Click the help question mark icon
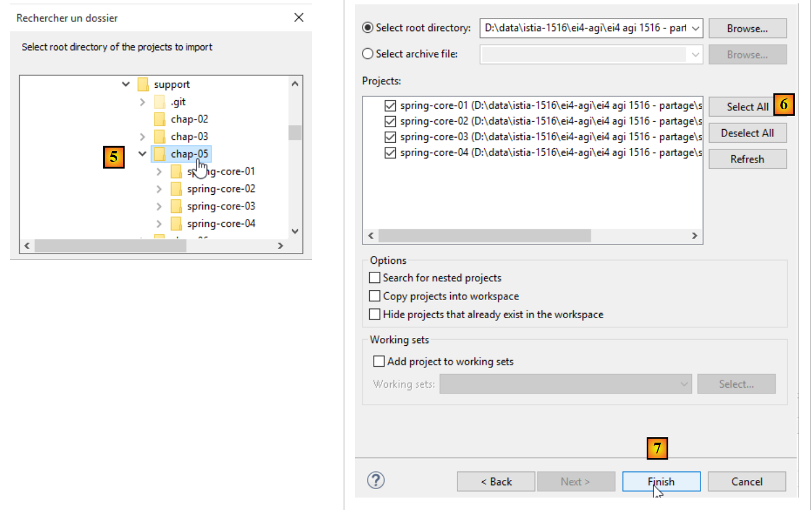The width and height of the screenshot is (812, 510). pos(375,481)
